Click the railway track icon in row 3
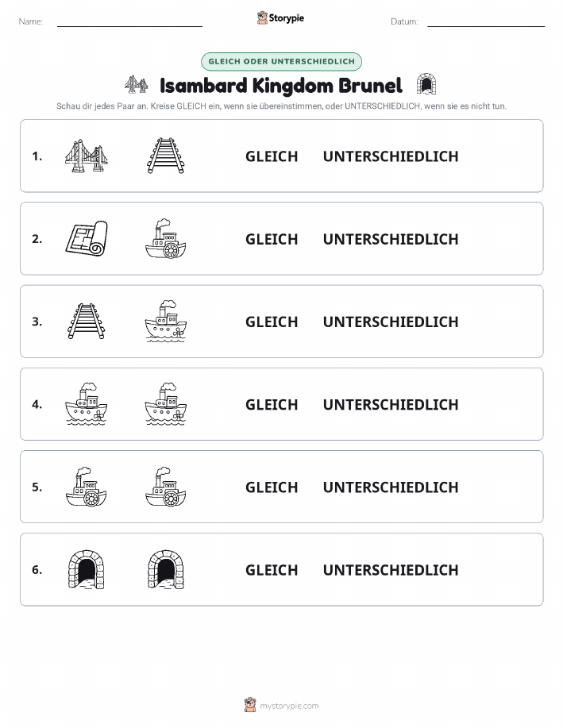The image size is (563, 728). point(87,322)
